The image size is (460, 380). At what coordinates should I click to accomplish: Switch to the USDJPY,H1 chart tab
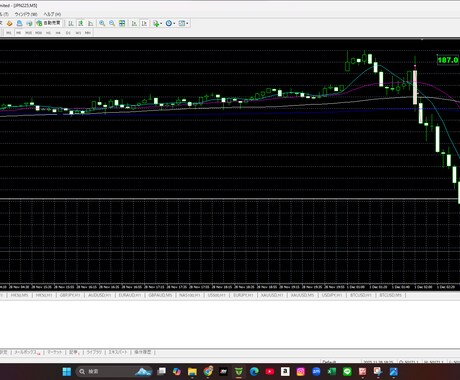332,295
